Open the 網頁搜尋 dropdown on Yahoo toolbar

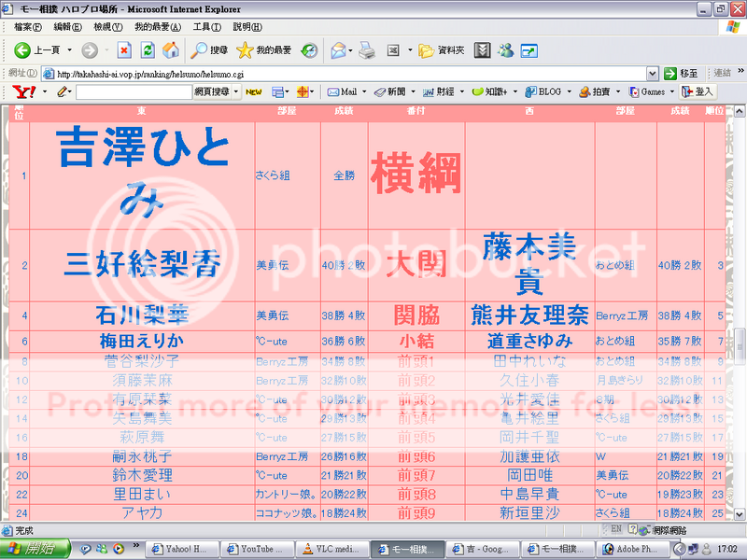point(217,91)
